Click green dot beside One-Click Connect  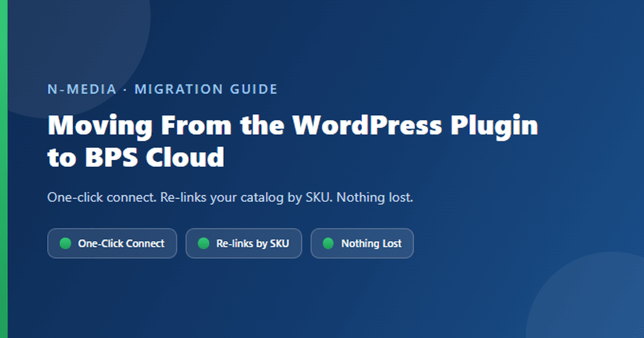pyautogui.click(x=65, y=244)
